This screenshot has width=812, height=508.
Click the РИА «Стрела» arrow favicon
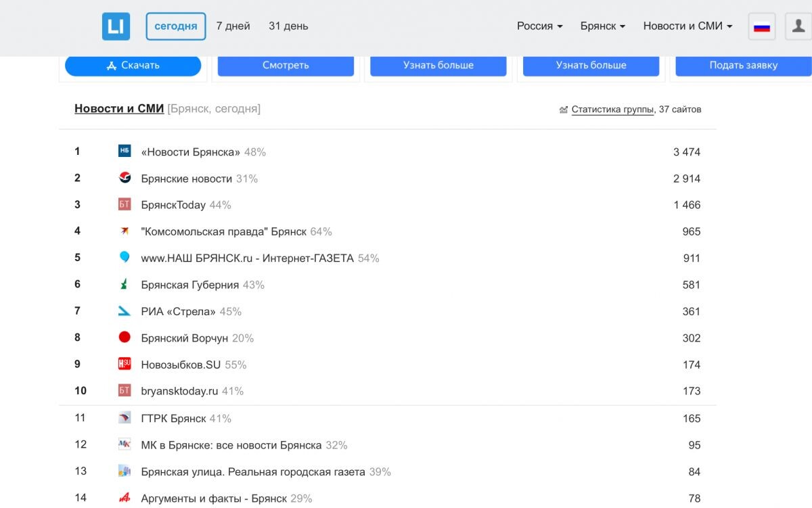tap(125, 311)
